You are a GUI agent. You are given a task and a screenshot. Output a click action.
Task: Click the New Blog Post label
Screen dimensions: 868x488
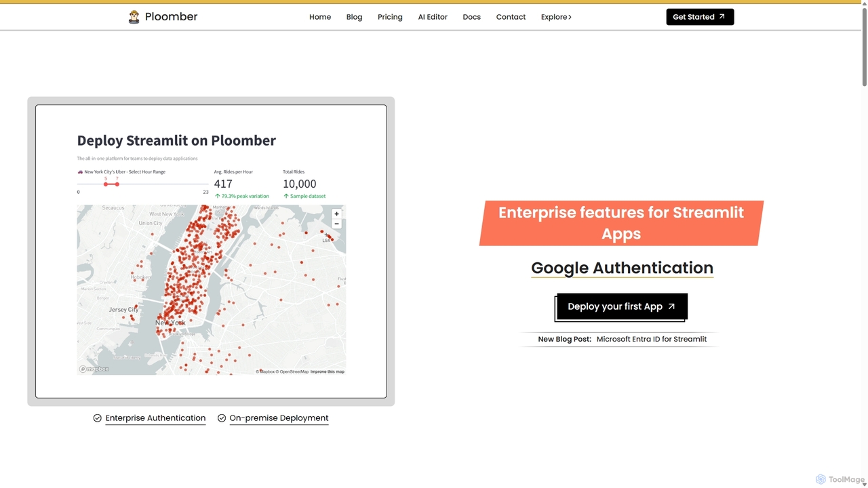click(x=564, y=339)
